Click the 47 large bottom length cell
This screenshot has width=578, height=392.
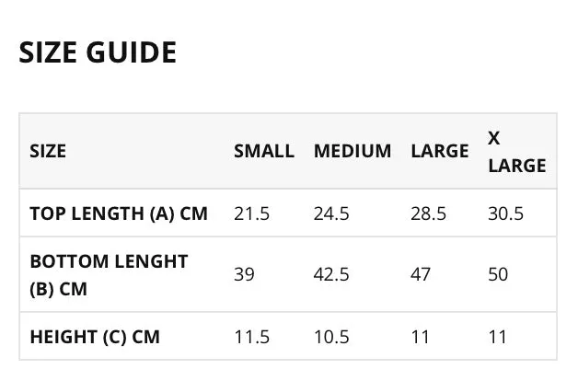click(421, 274)
